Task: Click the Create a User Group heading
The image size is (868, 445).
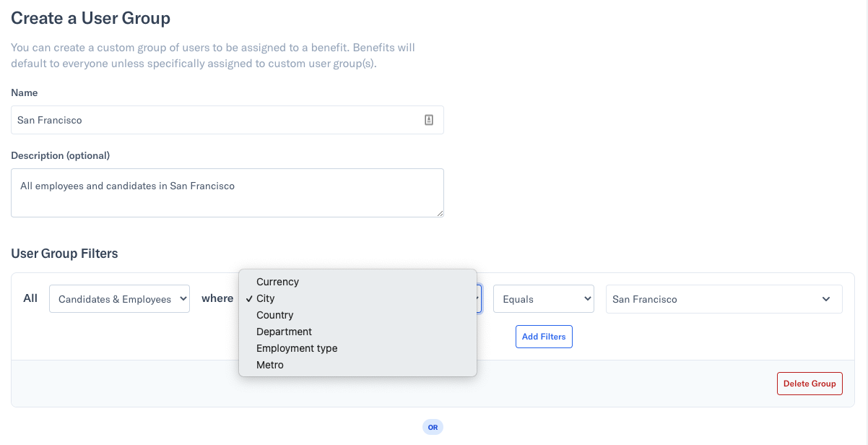Action: 90,18
